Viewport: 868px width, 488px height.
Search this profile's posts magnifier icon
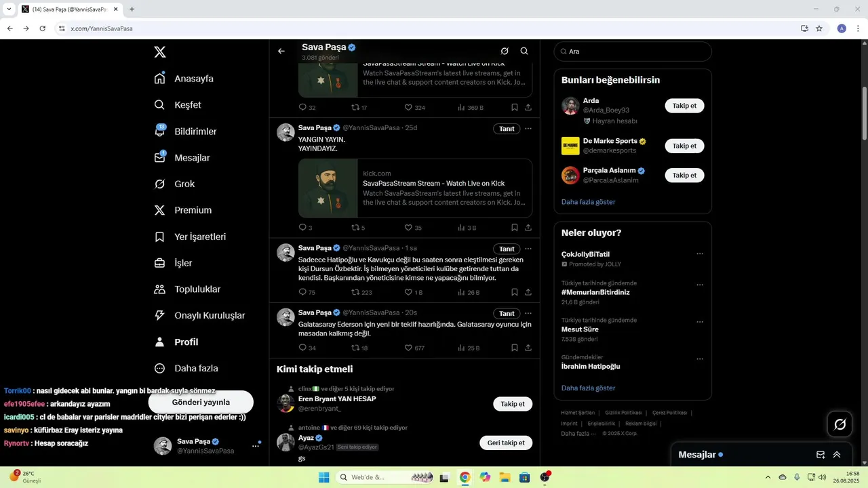[x=524, y=51]
